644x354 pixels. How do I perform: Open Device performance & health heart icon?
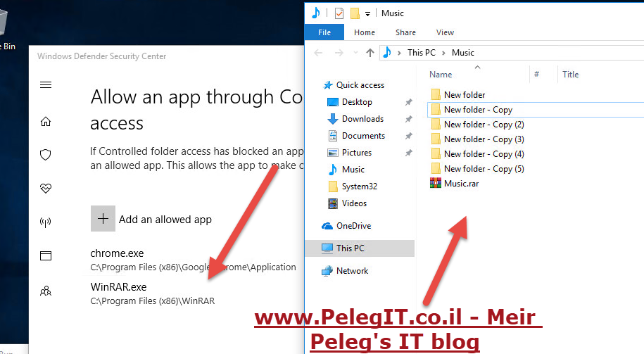(46, 189)
